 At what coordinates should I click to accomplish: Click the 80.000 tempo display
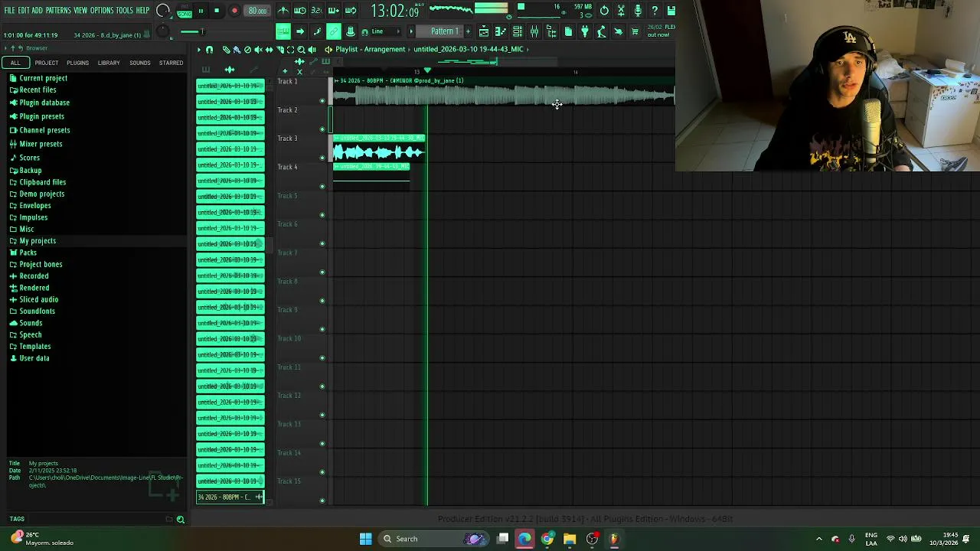click(x=257, y=11)
